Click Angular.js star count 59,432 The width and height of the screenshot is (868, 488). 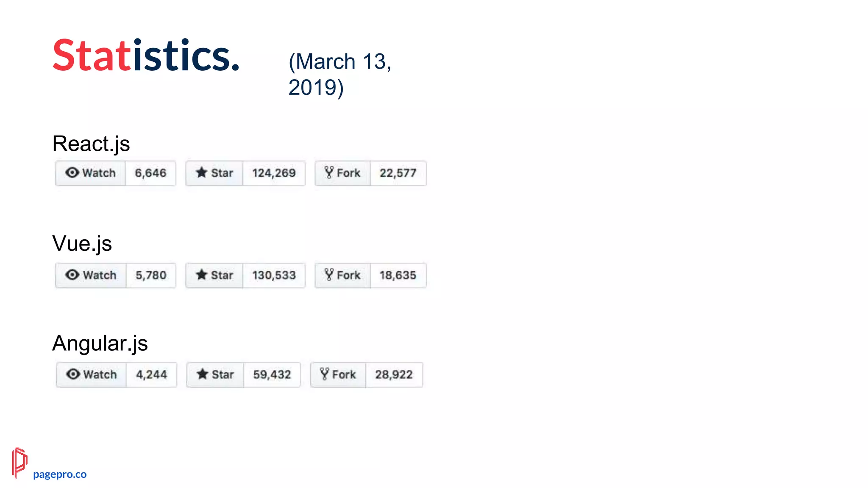tap(272, 375)
